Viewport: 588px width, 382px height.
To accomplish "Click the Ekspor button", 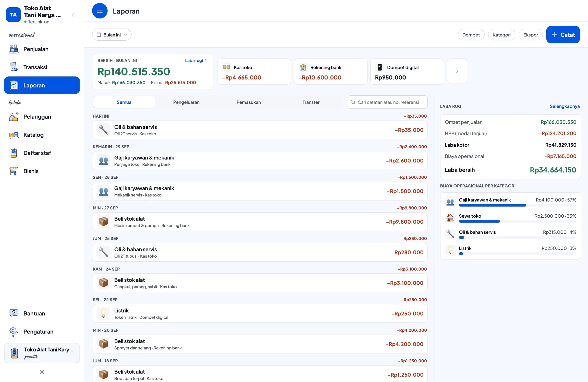I will point(530,35).
